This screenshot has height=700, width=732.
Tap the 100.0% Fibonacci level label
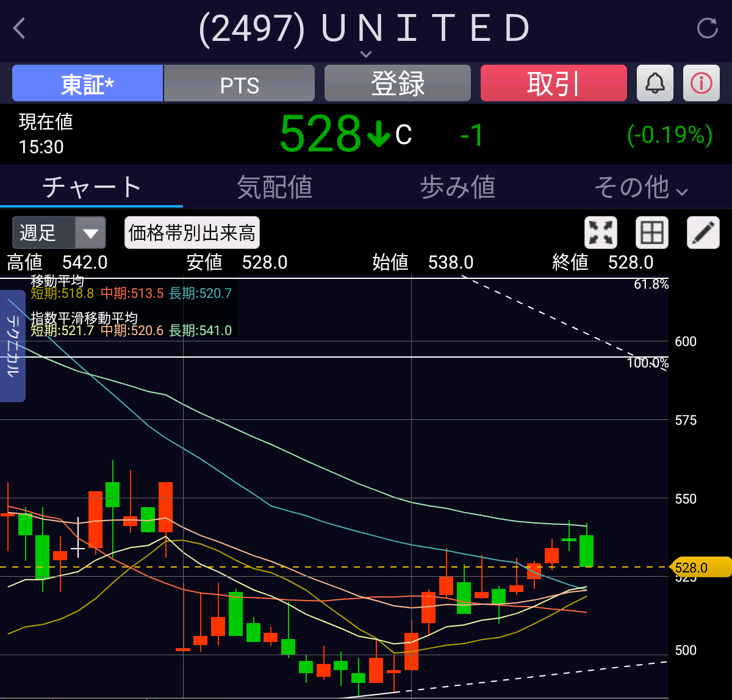pos(648,363)
